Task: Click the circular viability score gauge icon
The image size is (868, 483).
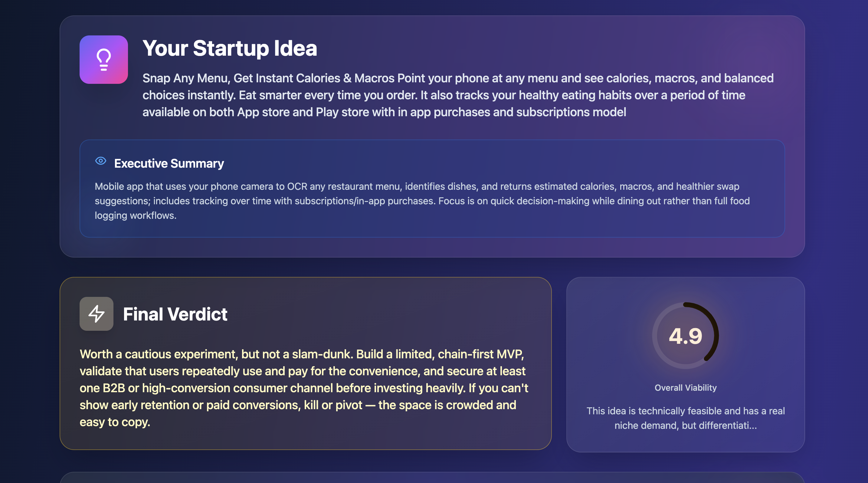Action: pyautogui.click(x=685, y=334)
